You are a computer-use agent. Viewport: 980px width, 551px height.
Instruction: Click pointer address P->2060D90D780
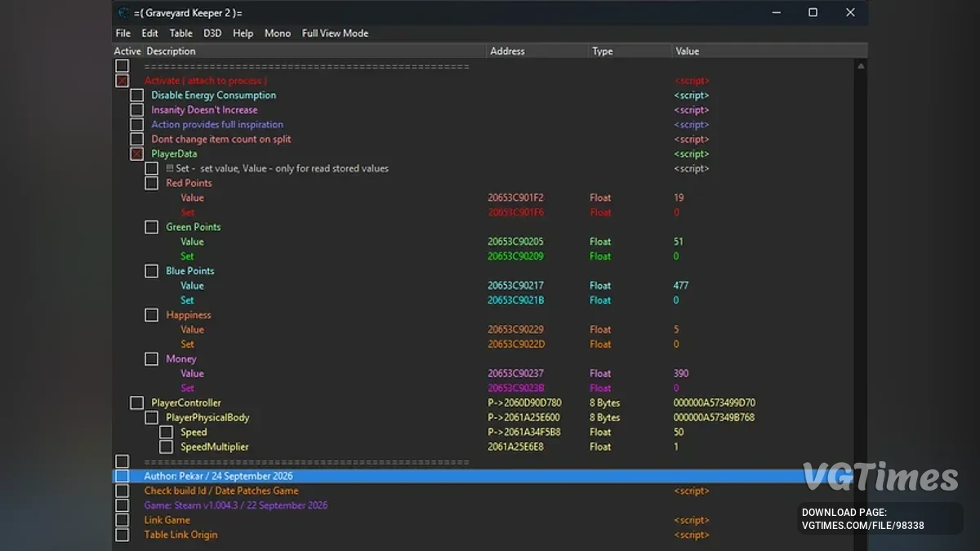tap(524, 403)
